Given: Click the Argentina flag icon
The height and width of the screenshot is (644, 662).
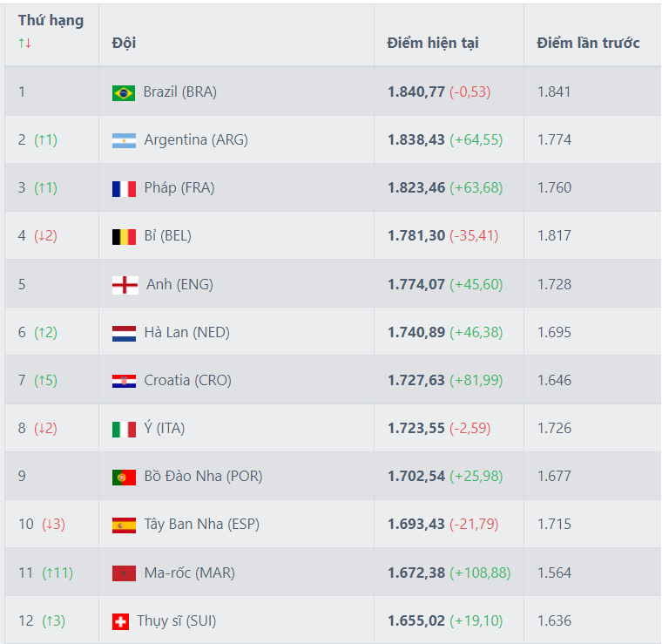Looking at the screenshot, I should [x=124, y=140].
